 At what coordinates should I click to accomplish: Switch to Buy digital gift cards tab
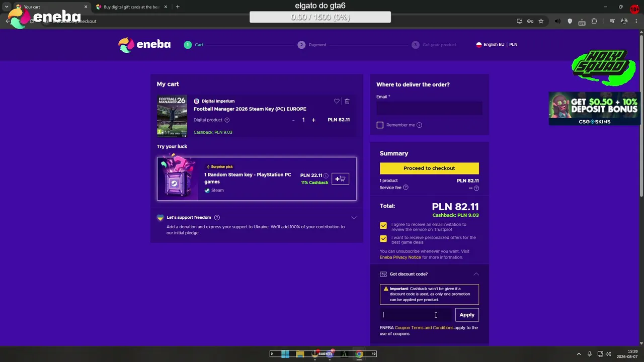pyautogui.click(x=131, y=7)
